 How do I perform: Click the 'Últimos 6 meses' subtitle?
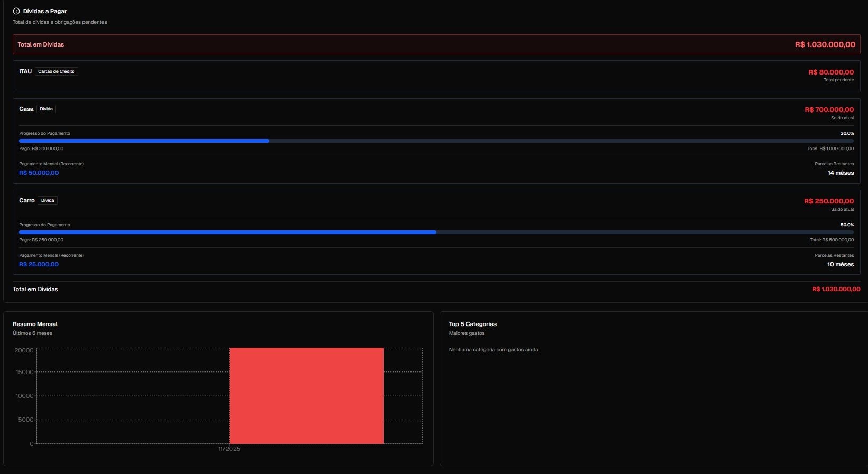tap(32, 333)
